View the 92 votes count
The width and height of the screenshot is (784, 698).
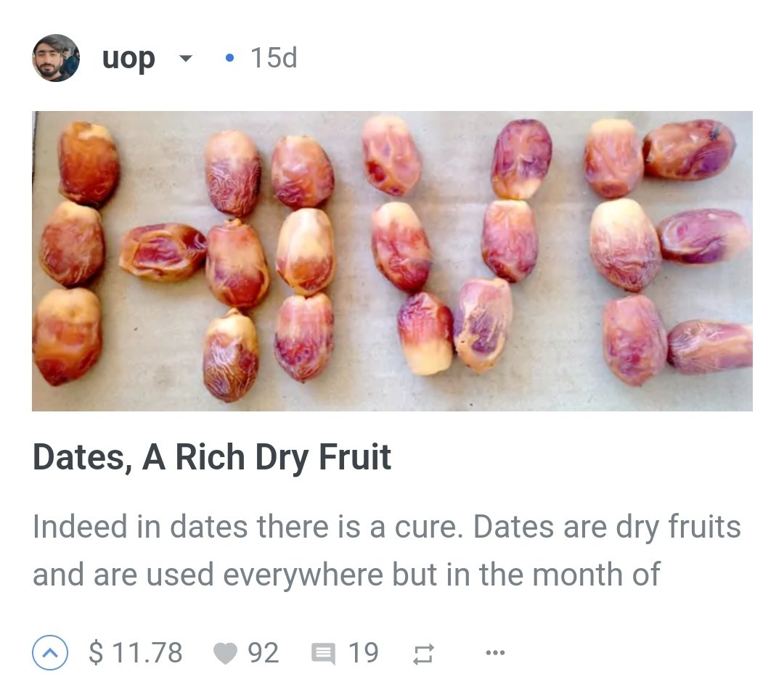pos(264,653)
